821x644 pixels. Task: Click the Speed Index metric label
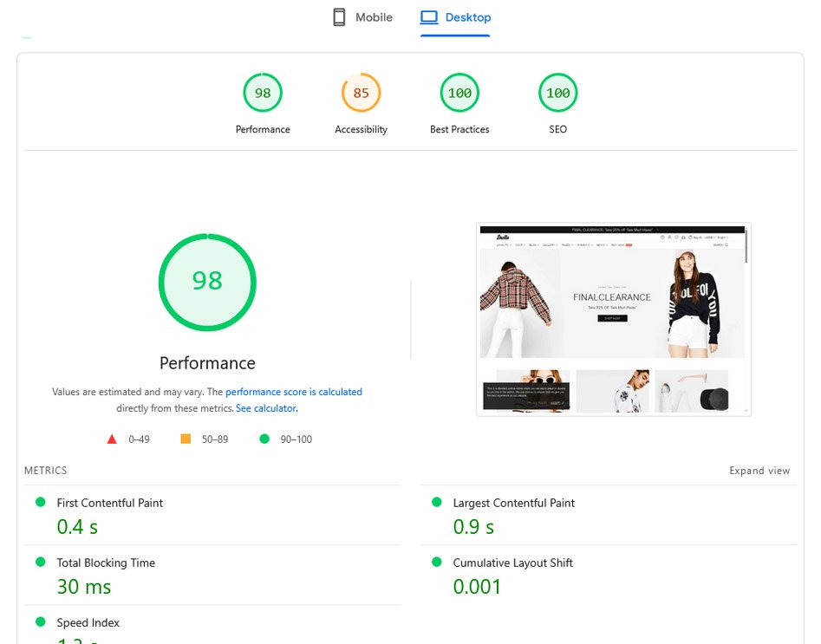point(88,623)
